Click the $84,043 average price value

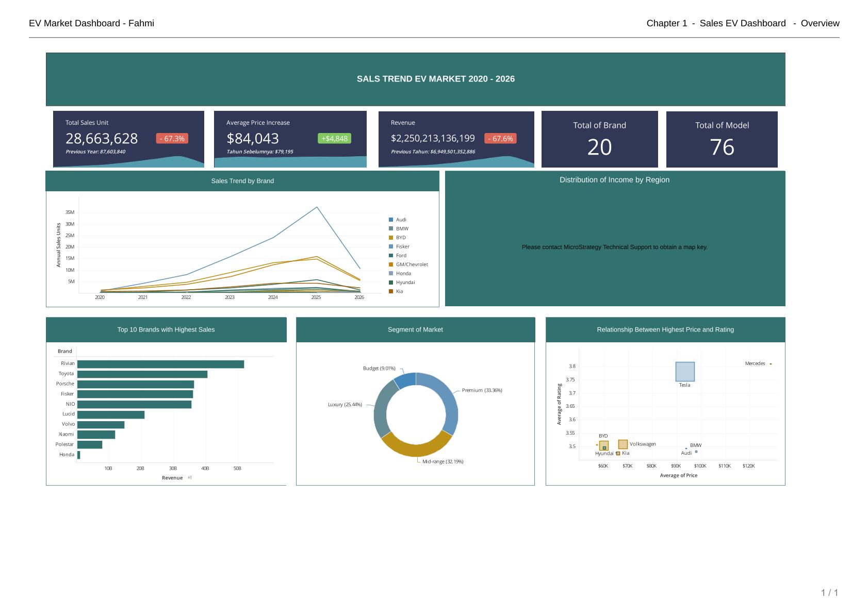point(253,139)
